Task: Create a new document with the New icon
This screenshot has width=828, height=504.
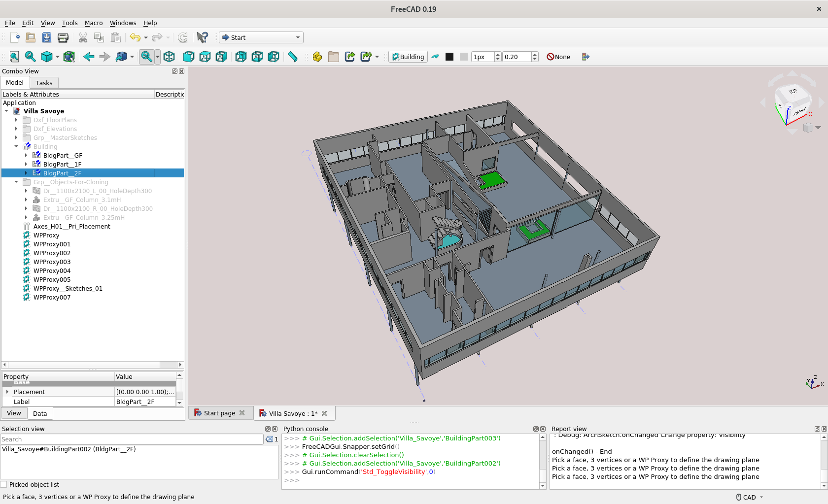Action: (x=15, y=37)
